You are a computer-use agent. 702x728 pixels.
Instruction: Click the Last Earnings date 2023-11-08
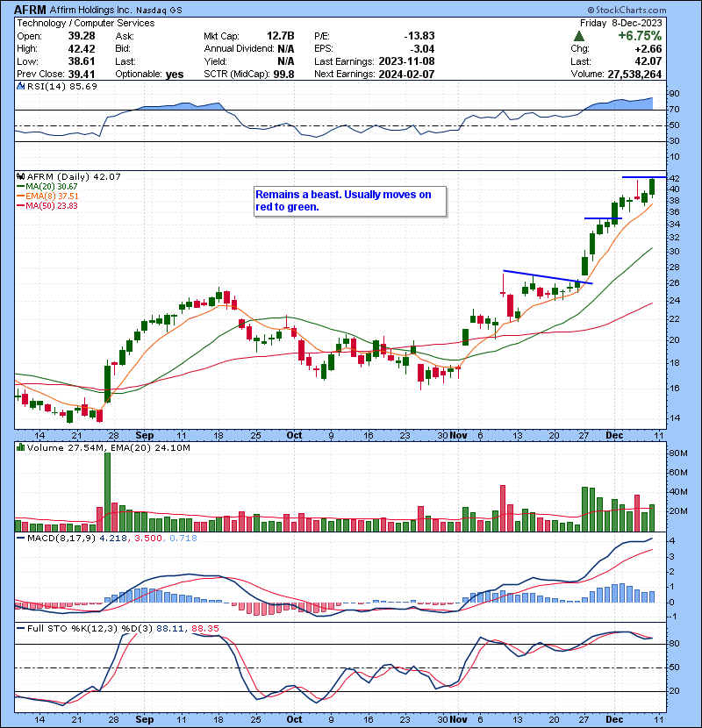point(406,61)
